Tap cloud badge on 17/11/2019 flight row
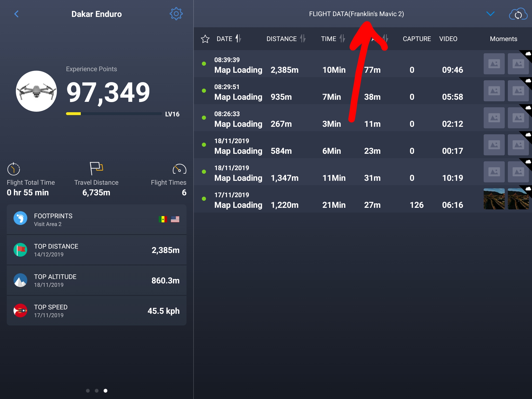532x399 pixels. (x=528, y=189)
